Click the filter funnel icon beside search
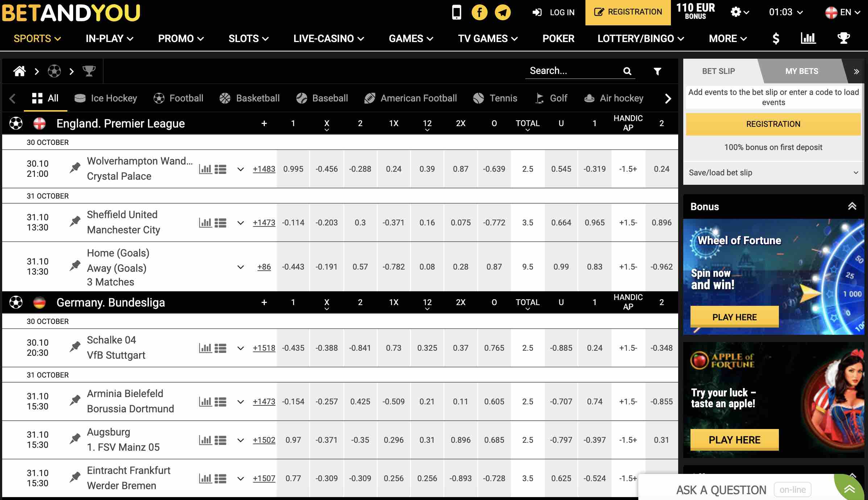 pos(657,71)
